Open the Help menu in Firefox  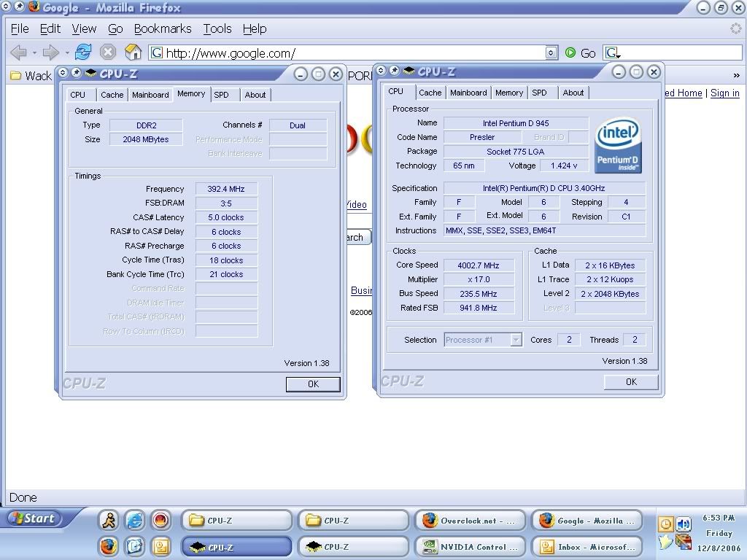255,29
